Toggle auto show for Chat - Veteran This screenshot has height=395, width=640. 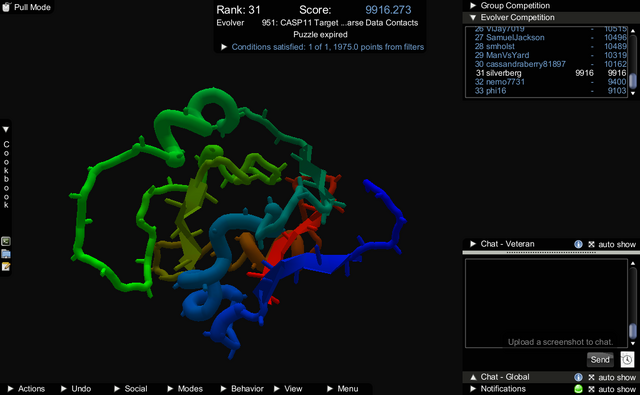coord(612,244)
